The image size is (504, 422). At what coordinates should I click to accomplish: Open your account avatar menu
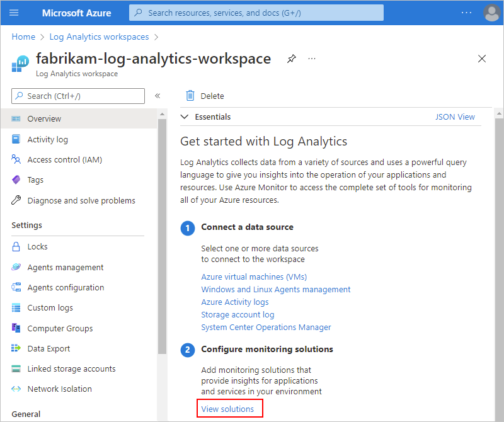(x=491, y=13)
